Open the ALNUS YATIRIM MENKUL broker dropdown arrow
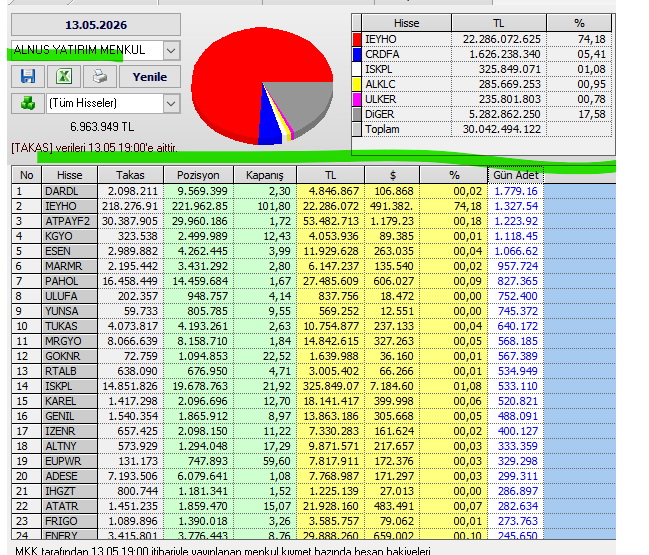 pos(171,50)
